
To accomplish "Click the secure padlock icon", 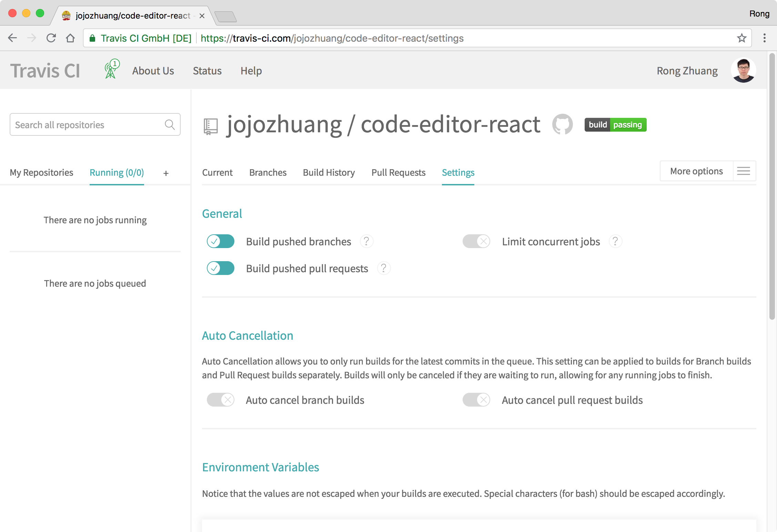I will tap(92, 38).
